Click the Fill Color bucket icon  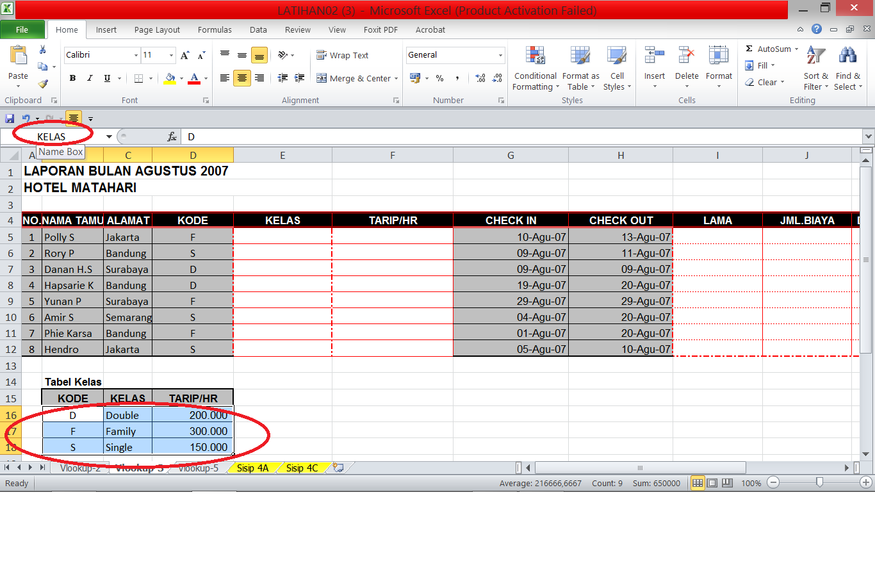(170, 78)
